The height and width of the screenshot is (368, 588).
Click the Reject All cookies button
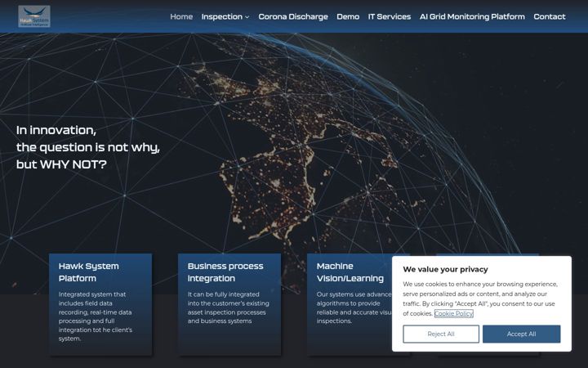tap(441, 334)
